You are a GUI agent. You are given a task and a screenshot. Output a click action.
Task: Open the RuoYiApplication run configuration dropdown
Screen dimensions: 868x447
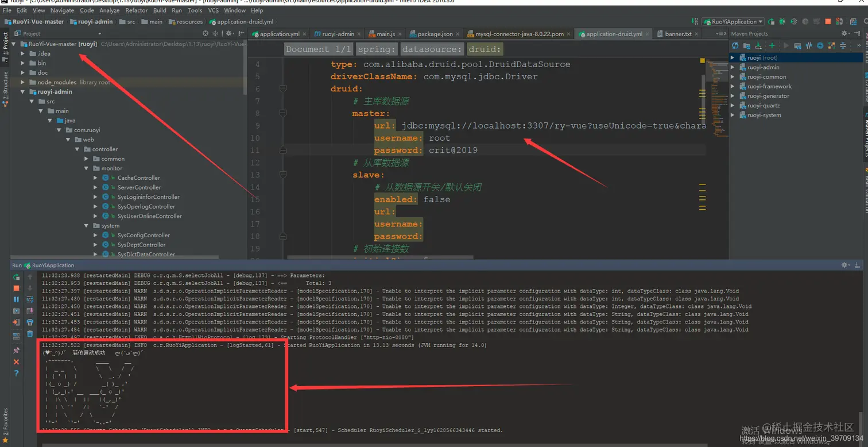tap(733, 22)
